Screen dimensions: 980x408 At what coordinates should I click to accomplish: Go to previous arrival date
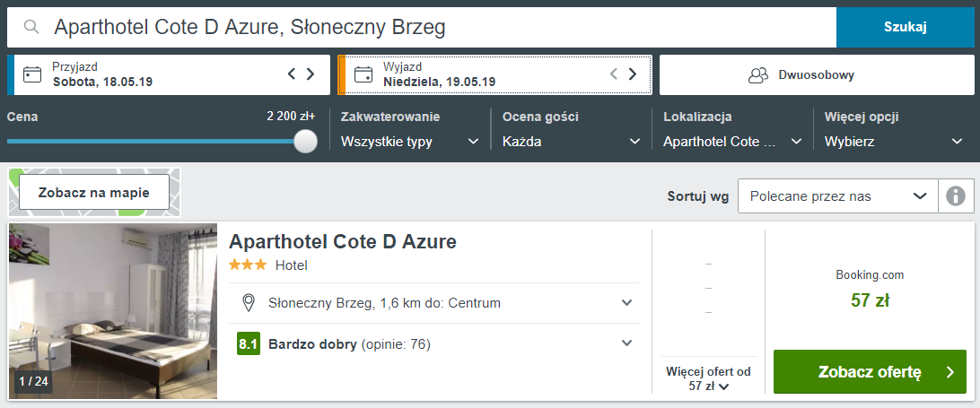click(292, 74)
